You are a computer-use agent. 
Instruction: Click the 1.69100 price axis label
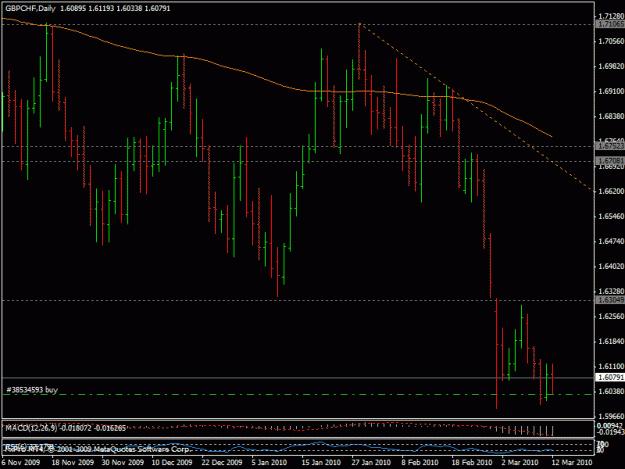tap(611, 91)
